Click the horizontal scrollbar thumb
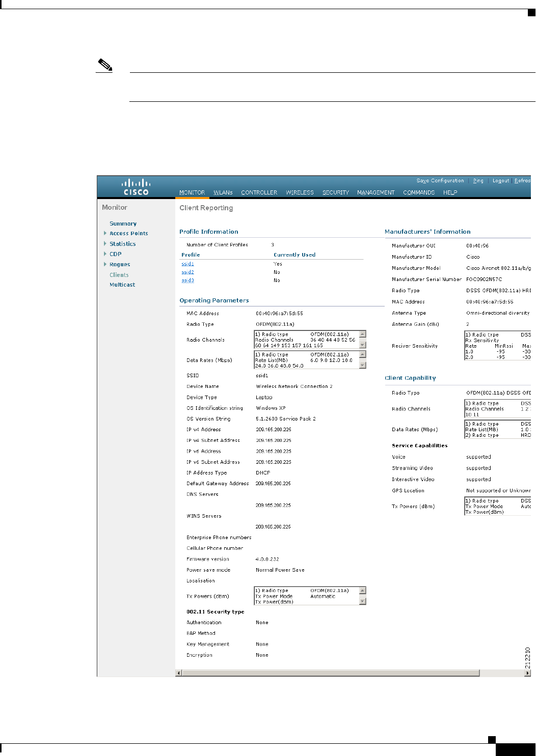Viewport: 536px width, 756px height. [x=331, y=673]
